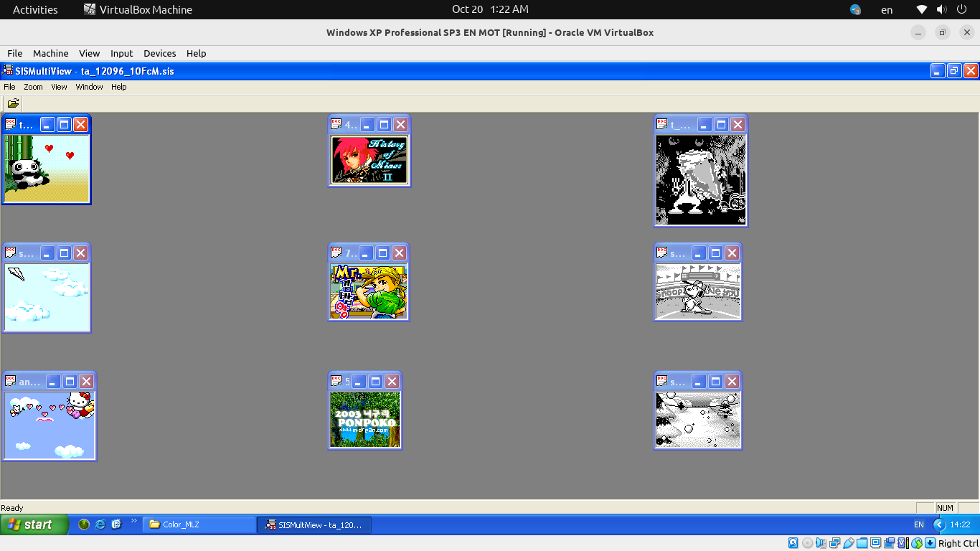Open the VirtualBox View menu

(89, 53)
